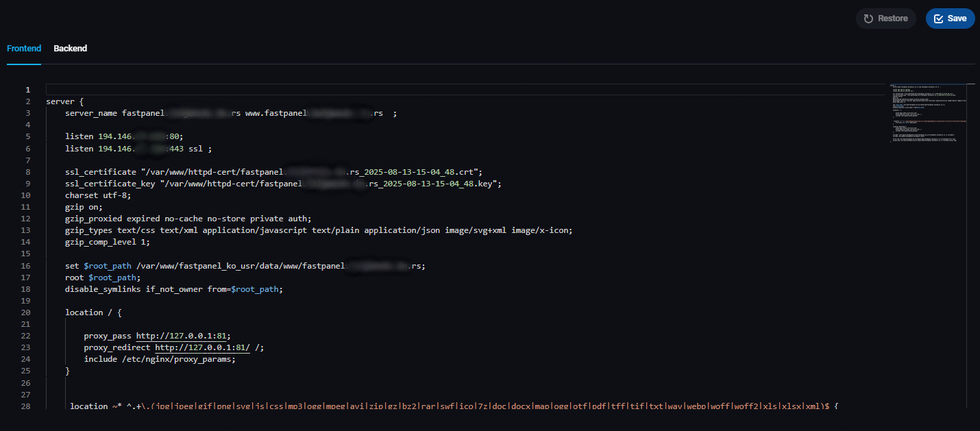
Task: Click the circular arrow Restore icon
Action: [868, 19]
